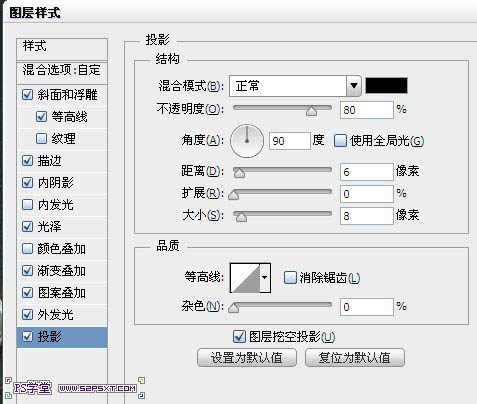Enable the 内发光 effect checkbox
Screen dimensions: 477x404
[27, 204]
